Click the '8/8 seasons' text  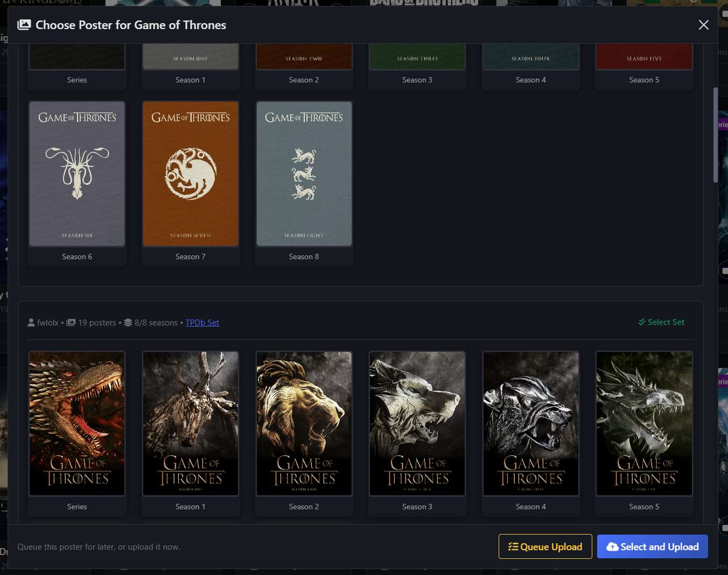156,323
